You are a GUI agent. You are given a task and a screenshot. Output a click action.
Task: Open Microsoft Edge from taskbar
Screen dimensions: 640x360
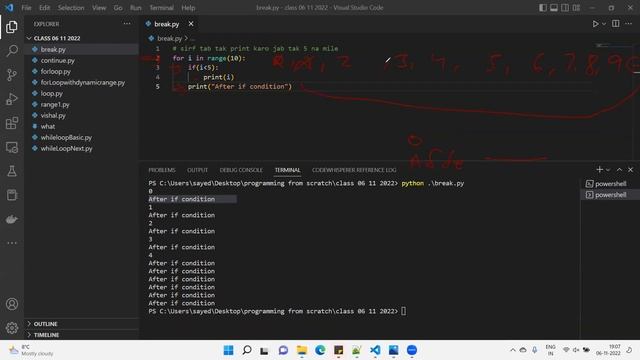tap(320, 350)
